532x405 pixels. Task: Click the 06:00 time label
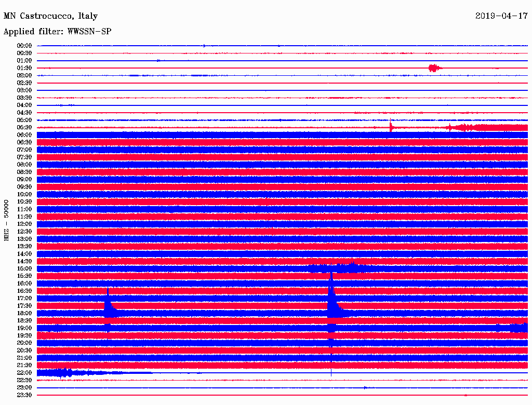pyautogui.click(x=24, y=135)
